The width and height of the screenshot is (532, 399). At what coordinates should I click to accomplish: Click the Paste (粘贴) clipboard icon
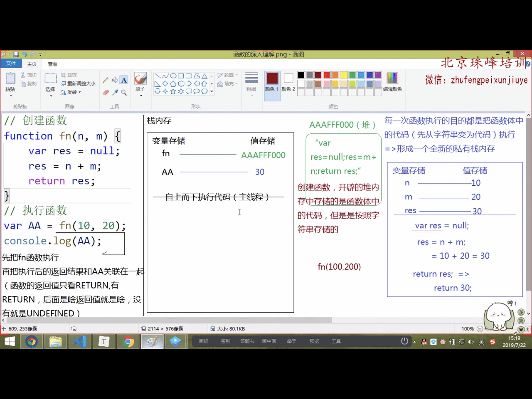pyautogui.click(x=10, y=79)
